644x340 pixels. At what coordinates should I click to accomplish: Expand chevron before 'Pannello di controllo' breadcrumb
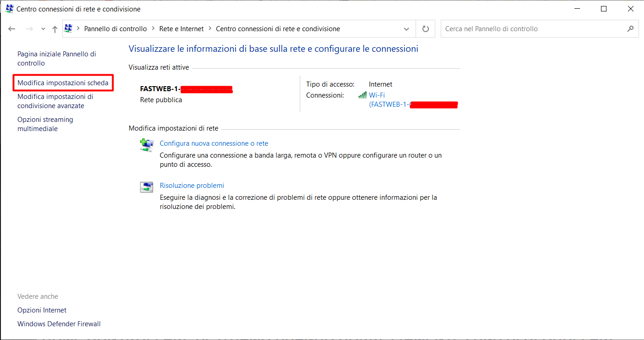point(78,29)
